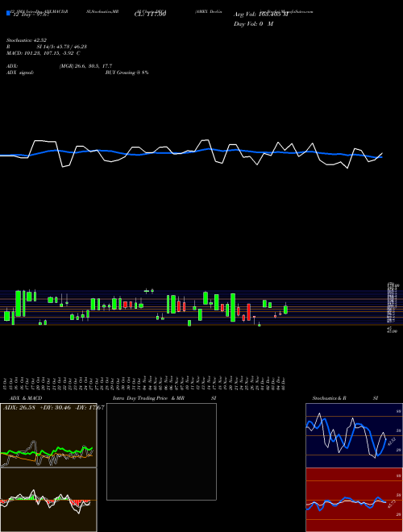Click the 'ADX: 26.58' value in ADX panel
This screenshot has height=532, width=403.
[19, 408]
